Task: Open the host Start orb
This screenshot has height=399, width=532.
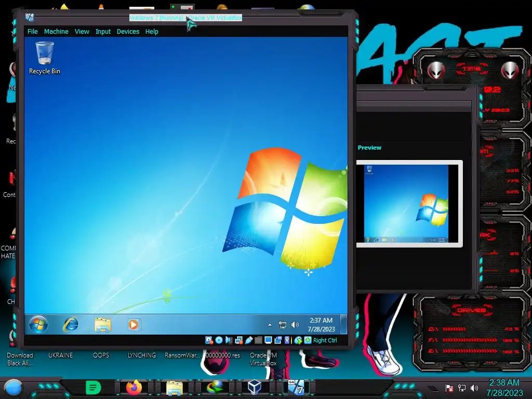Action: [14, 388]
